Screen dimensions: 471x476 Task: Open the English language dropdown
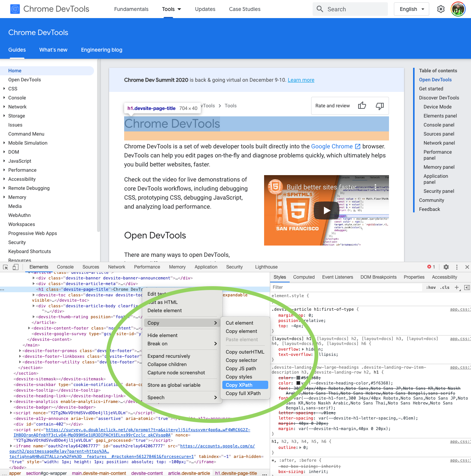pos(412,9)
